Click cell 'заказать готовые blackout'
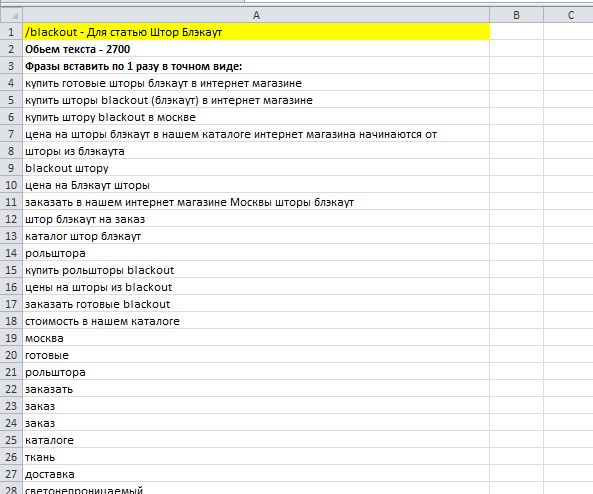Image resolution: width=593 pixels, height=494 pixels. 256,304
